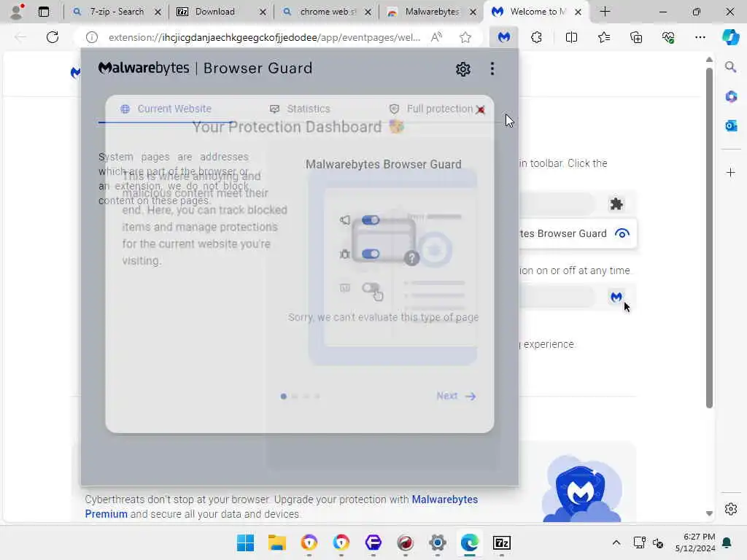Click the profile avatar icon
747x560 pixels.
click(x=17, y=12)
